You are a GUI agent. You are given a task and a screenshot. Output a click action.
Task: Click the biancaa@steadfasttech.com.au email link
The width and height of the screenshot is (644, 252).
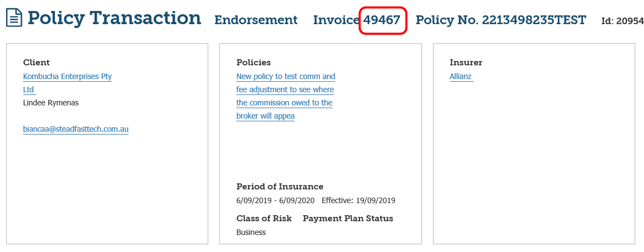75,130
